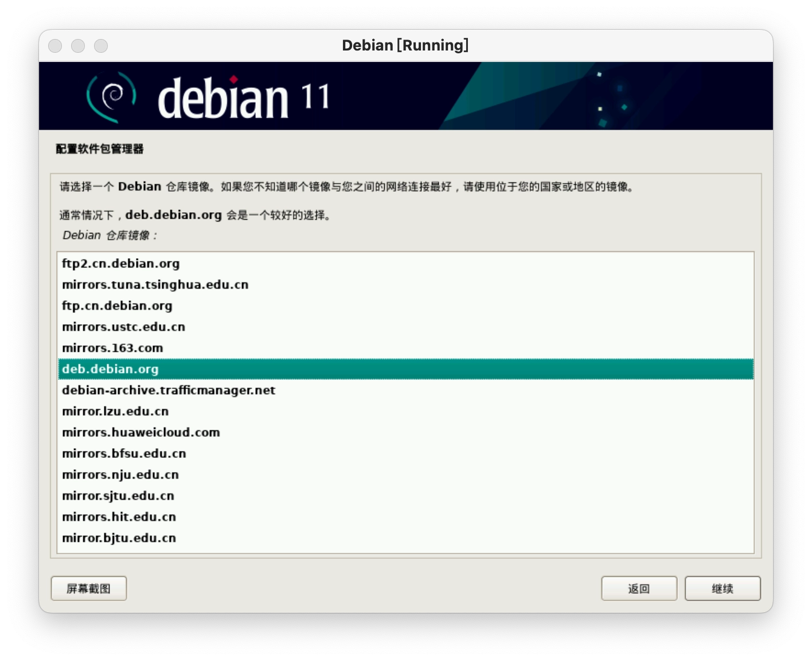Click the 屏幕截图 (Screenshot) button
Viewport: 812px width, 661px height.
tap(89, 589)
